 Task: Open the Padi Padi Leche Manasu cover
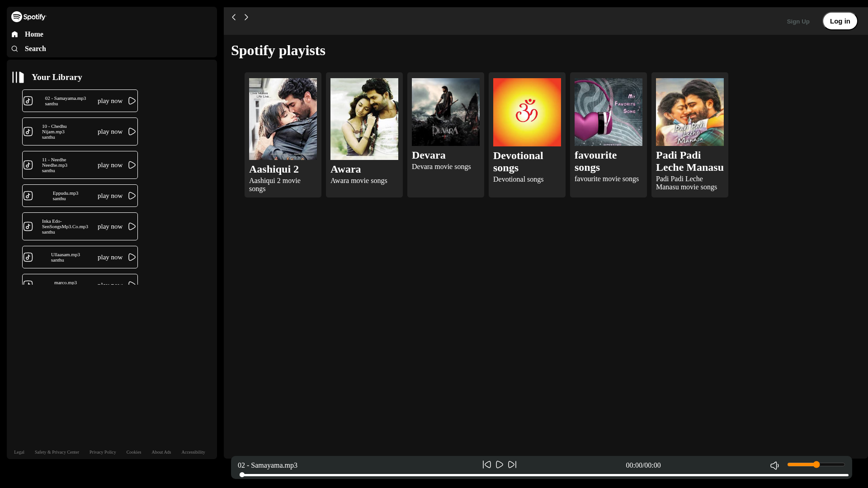690,112
